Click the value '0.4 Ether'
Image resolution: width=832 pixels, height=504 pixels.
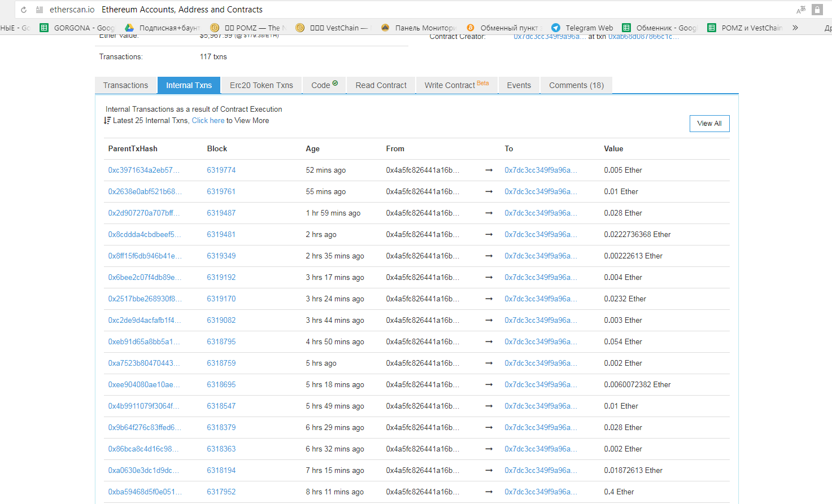619,492
